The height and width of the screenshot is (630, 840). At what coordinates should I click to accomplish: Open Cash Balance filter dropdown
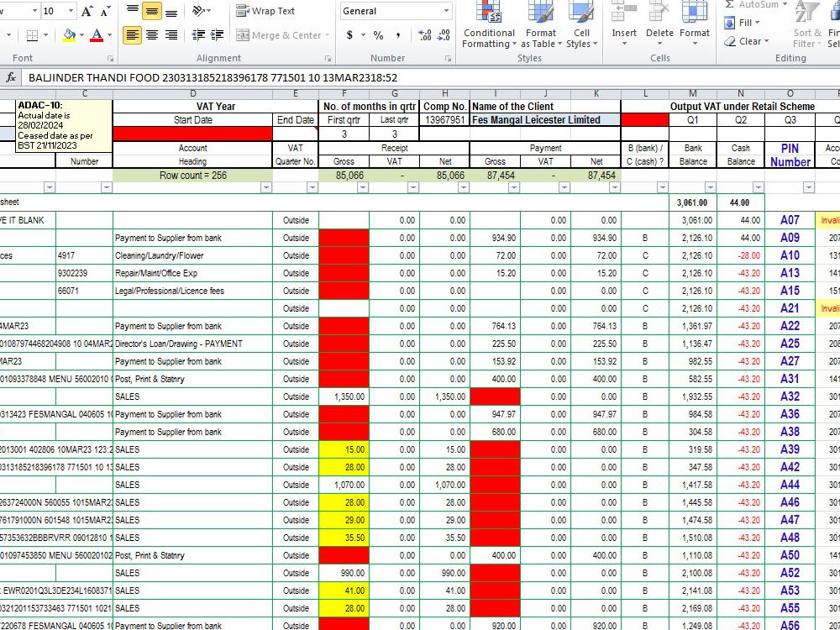point(758,187)
